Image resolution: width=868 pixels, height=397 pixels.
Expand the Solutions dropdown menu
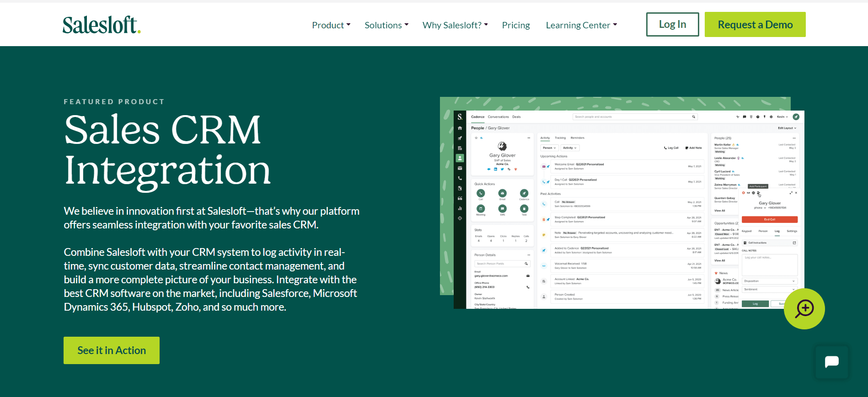(x=386, y=25)
